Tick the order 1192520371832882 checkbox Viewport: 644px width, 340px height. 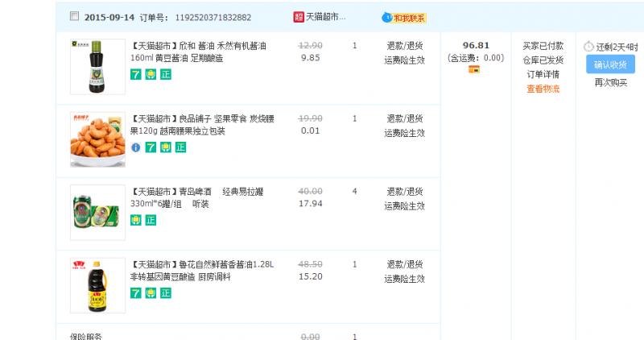74,16
